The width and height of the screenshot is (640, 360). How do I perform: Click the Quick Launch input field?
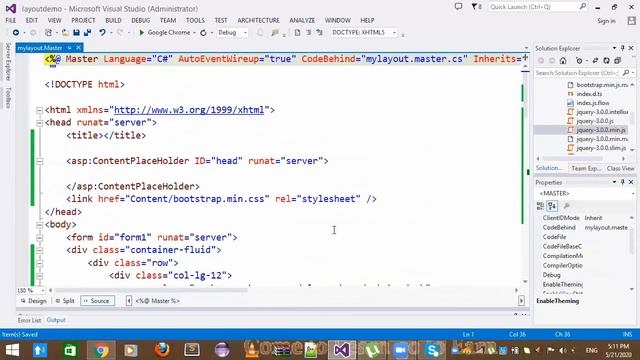click(x=533, y=7)
